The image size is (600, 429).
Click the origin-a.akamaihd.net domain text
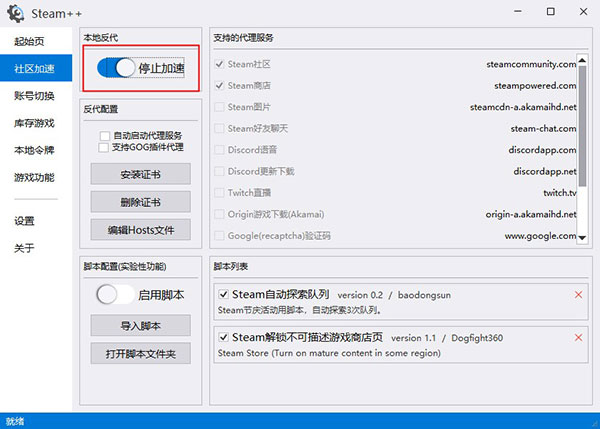click(531, 214)
